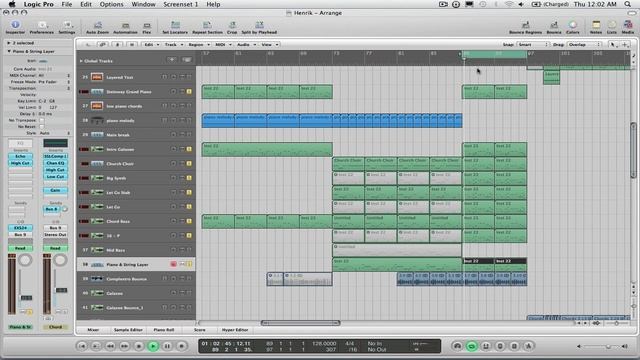Expand the '2 selected' region parameters

click(9, 43)
